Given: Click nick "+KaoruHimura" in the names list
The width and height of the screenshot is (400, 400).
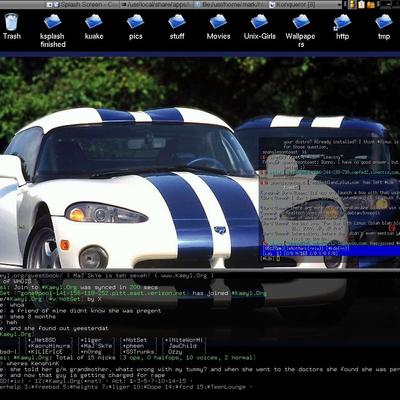Looking at the screenshot, I should point(49,346).
